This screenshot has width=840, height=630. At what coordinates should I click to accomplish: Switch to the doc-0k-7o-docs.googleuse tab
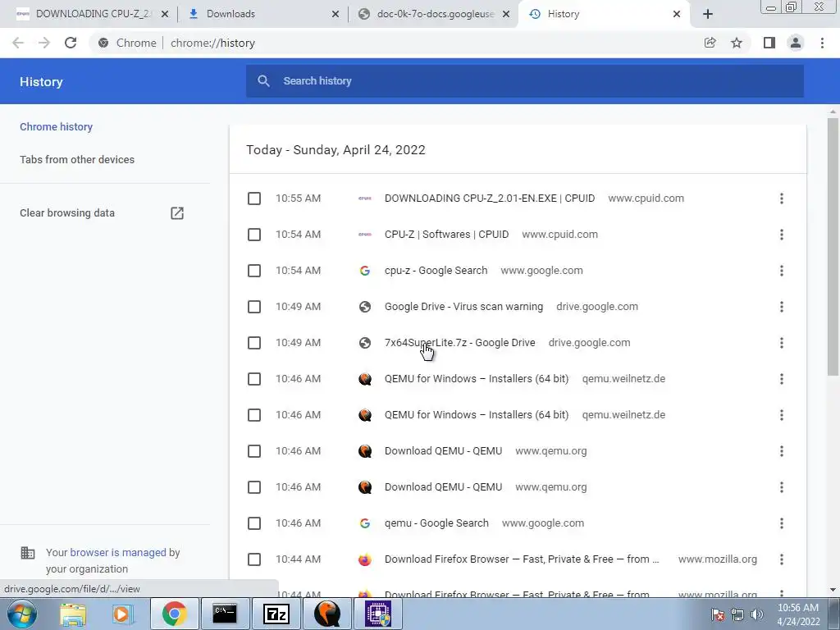(435, 14)
